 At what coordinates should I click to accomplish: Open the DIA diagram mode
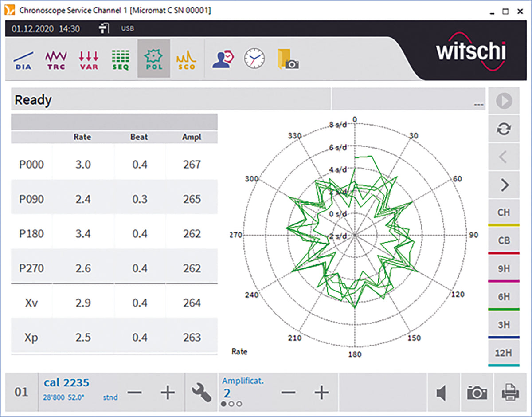pyautogui.click(x=23, y=59)
